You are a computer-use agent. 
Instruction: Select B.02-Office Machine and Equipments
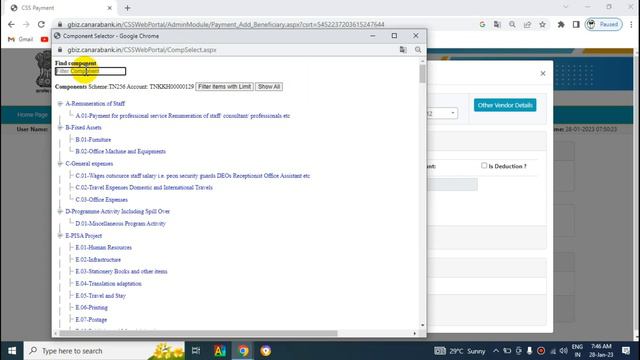(x=120, y=151)
